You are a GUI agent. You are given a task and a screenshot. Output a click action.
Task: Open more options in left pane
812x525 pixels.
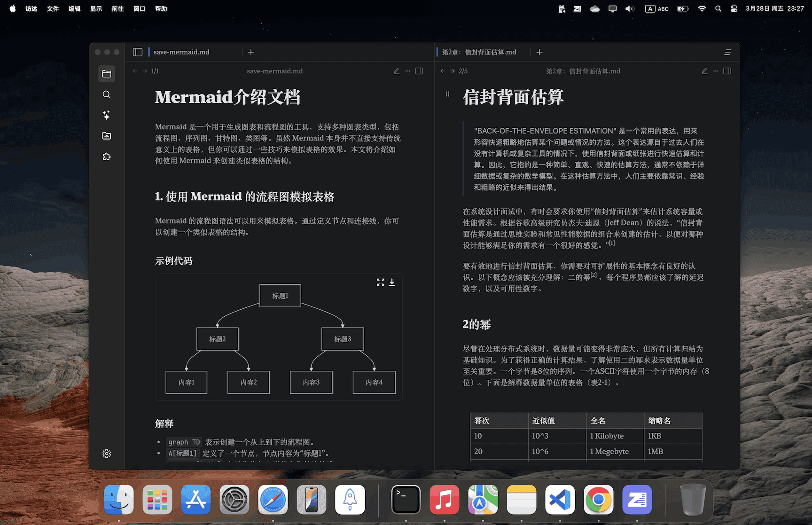point(408,71)
